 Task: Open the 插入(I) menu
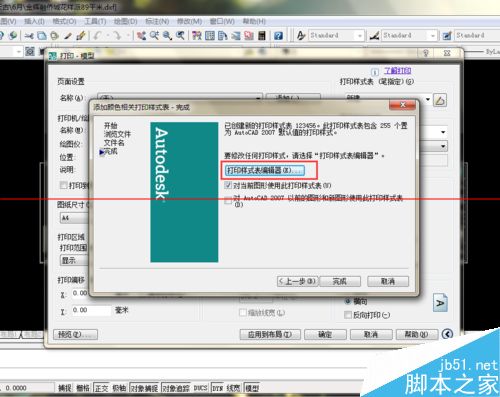(x=34, y=21)
